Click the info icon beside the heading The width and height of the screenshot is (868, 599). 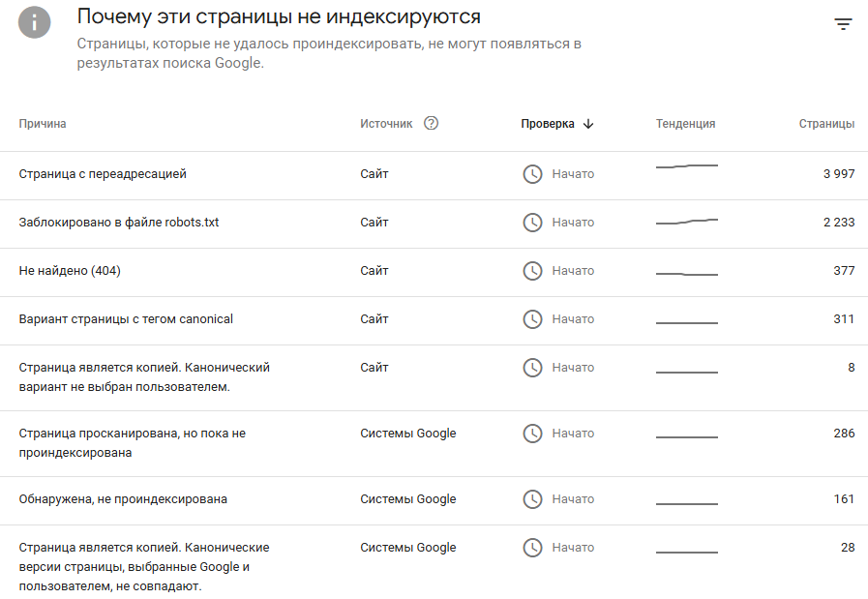[x=35, y=23]
